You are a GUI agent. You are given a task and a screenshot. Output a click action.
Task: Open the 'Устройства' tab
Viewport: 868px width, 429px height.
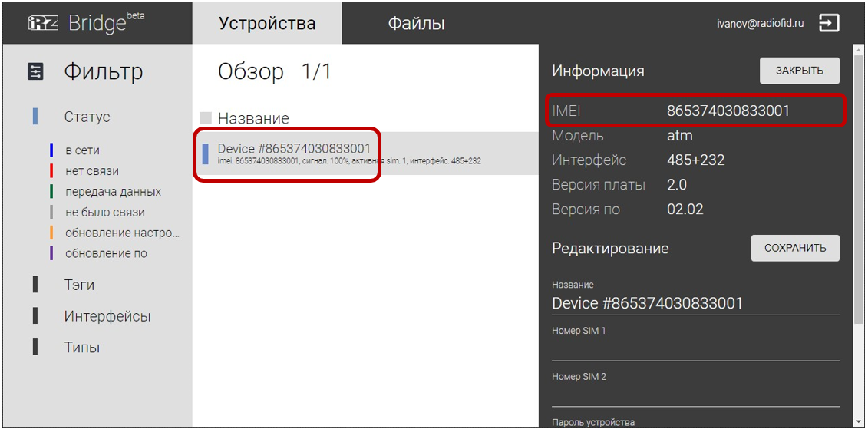point(267,23)
